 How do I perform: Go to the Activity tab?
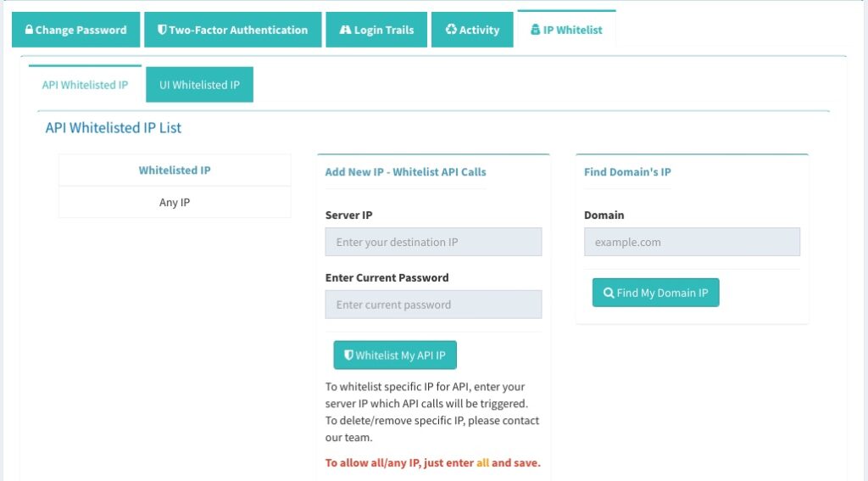[x=472, y=30]
